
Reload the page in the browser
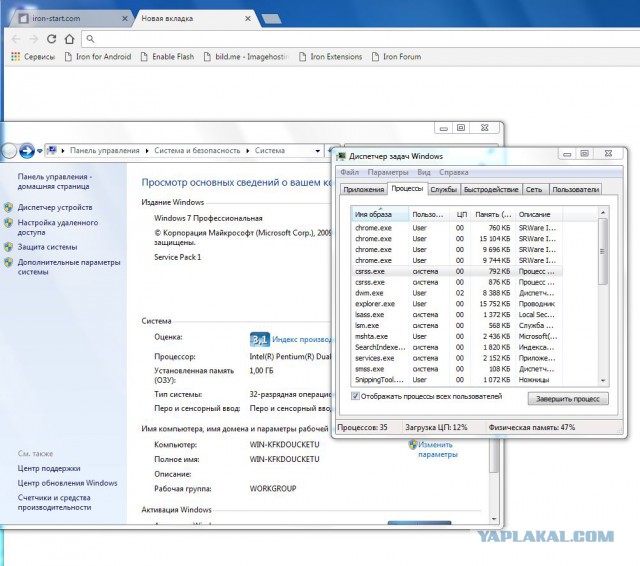(x=51, y=39)
